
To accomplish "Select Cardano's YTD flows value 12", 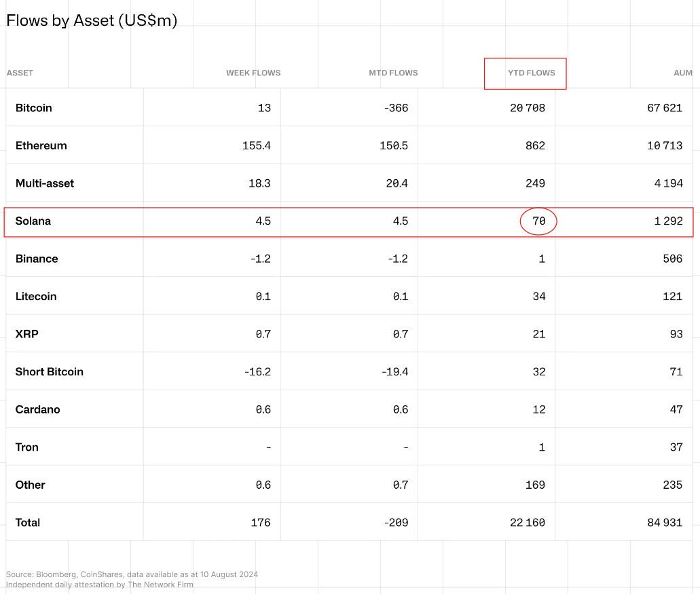I will (x=539, y=409).
